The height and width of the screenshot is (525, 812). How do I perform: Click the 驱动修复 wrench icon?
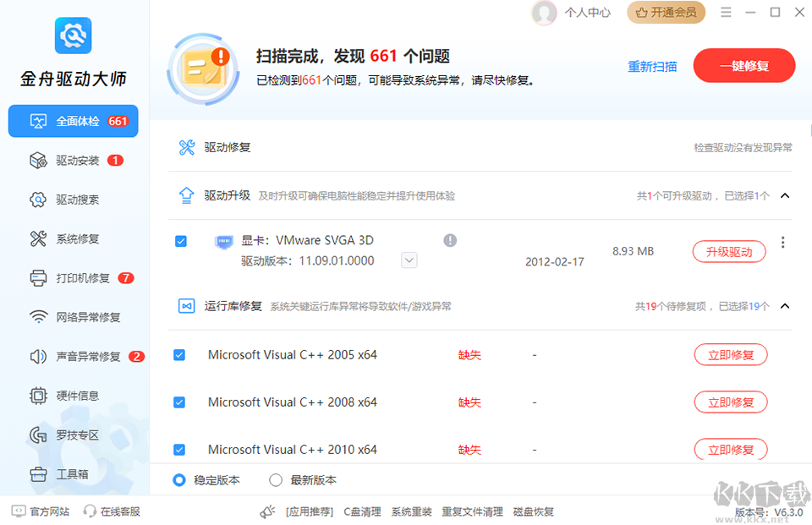(186, 148)
